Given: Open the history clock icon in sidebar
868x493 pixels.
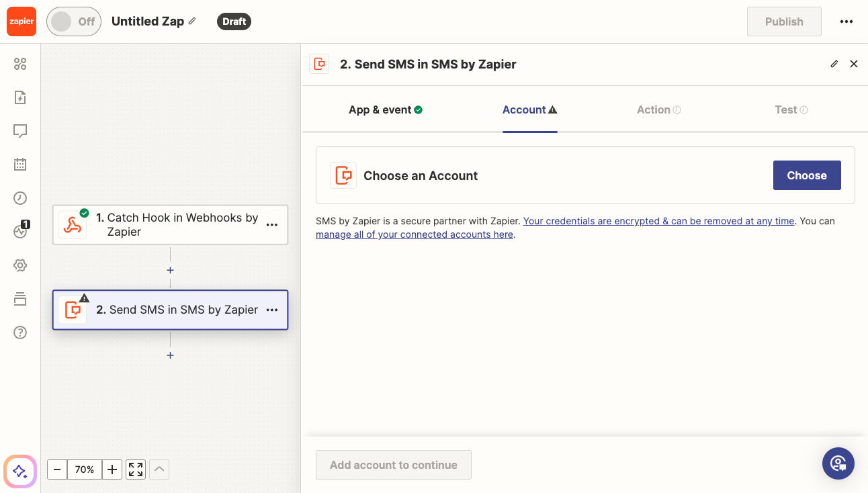Looking at the screenshot, I should 20,197.
